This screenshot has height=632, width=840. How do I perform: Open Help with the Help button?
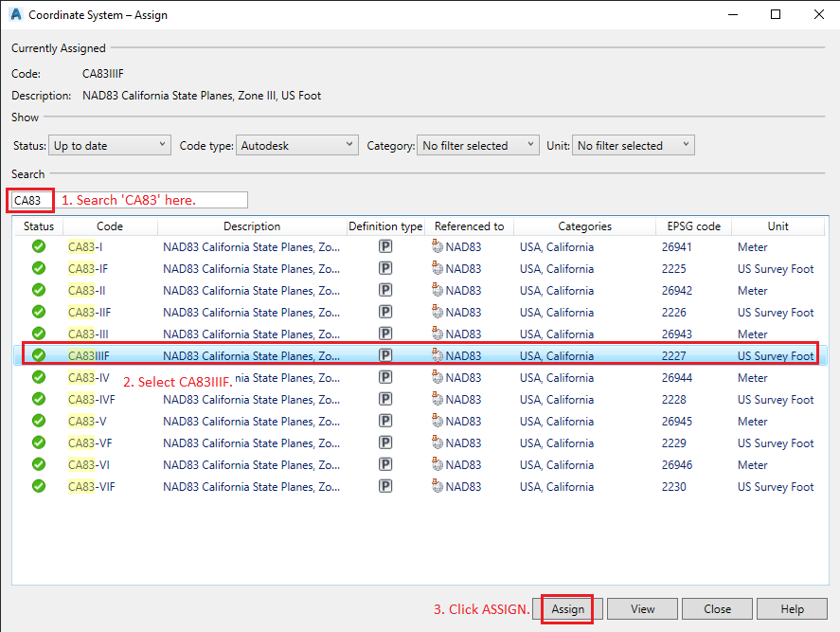pyautogui.click(x=792, y=609)
